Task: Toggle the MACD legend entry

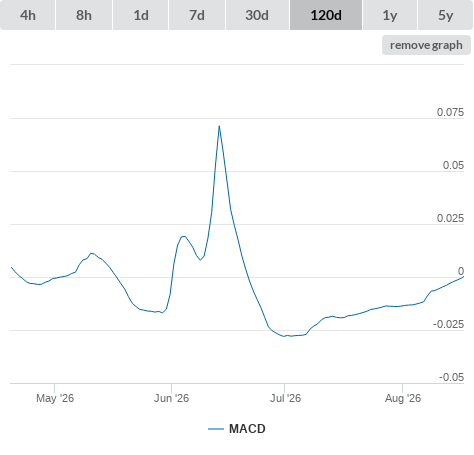Action: [237, 429]
